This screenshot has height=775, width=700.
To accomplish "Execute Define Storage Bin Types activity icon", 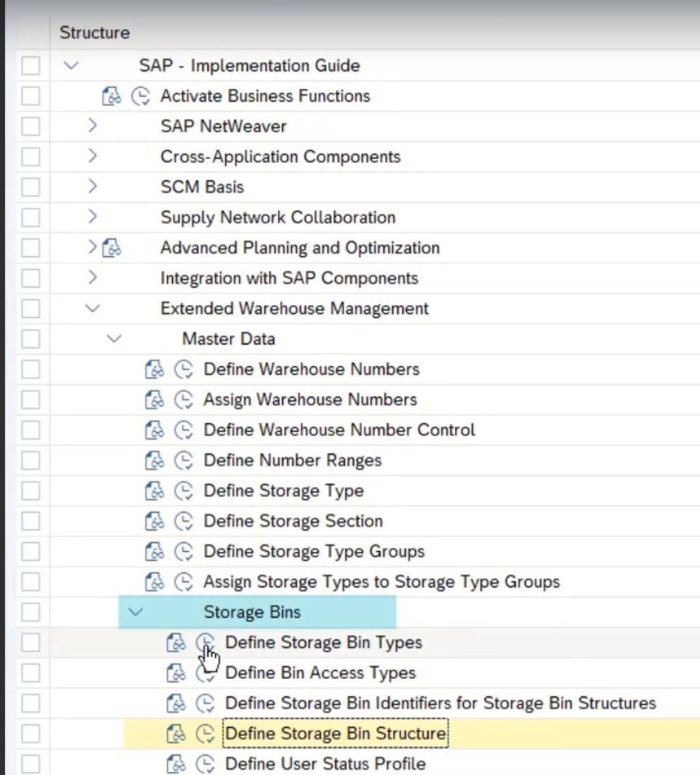I will click(205, 642).
